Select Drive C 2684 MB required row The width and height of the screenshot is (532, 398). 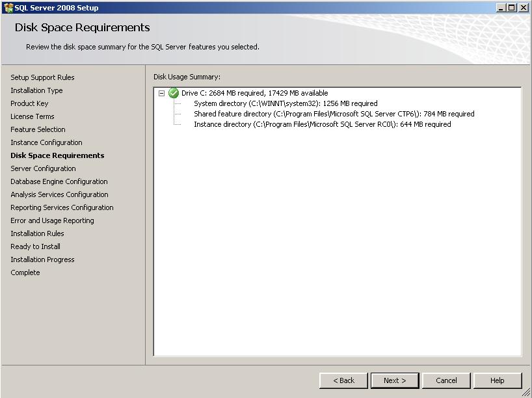click(255, 93)
